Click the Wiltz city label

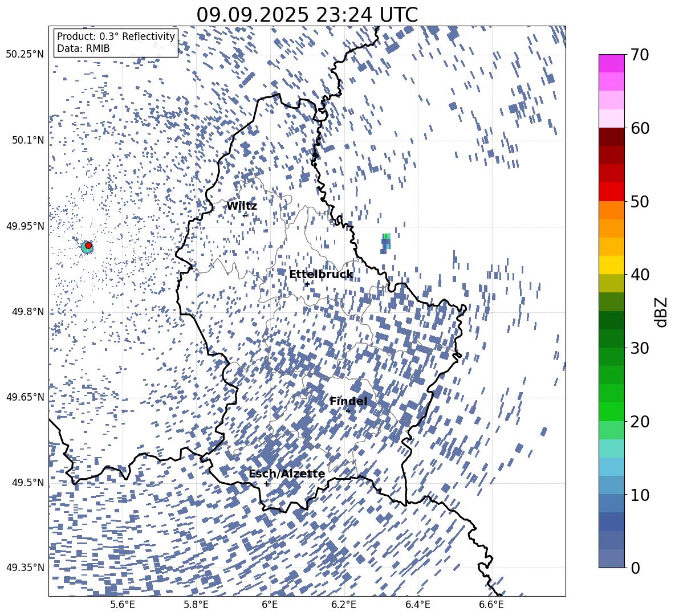coord(242,206)
